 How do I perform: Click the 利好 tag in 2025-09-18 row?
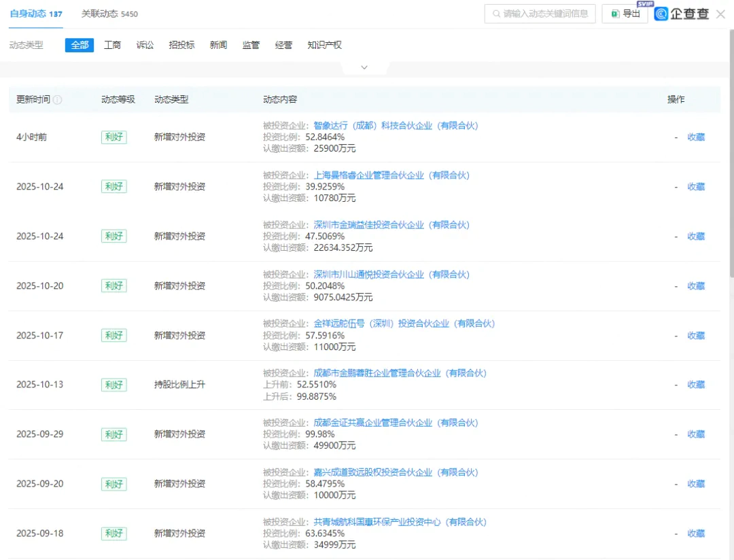(113, 533)
